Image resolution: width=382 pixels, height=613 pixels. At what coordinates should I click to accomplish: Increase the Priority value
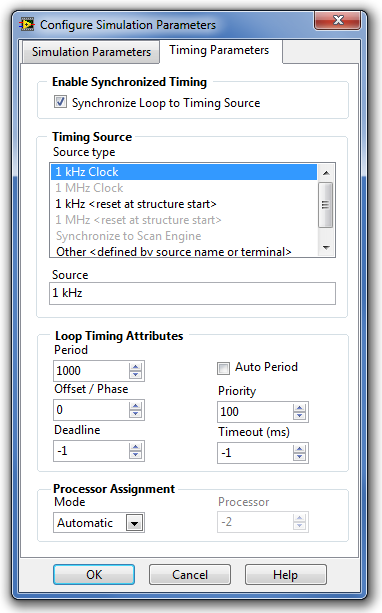tap(300, 408)
